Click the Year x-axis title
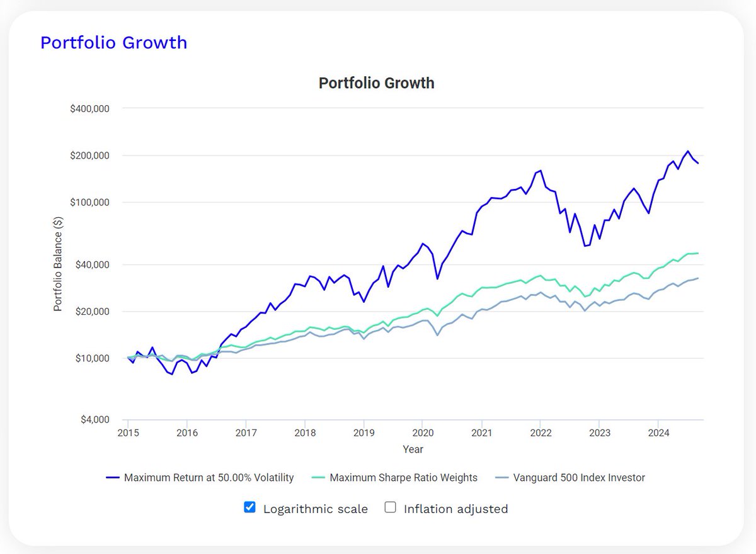This screenshot has height=554, width=756. click(x=413, y=449)
